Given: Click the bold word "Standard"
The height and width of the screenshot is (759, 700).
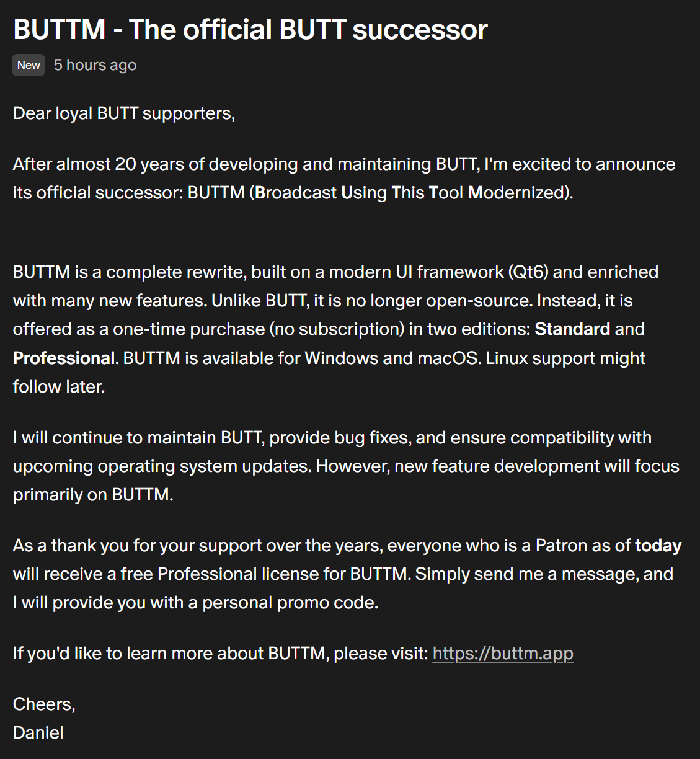Looking at the screenshot, I should tap(572, 329).
